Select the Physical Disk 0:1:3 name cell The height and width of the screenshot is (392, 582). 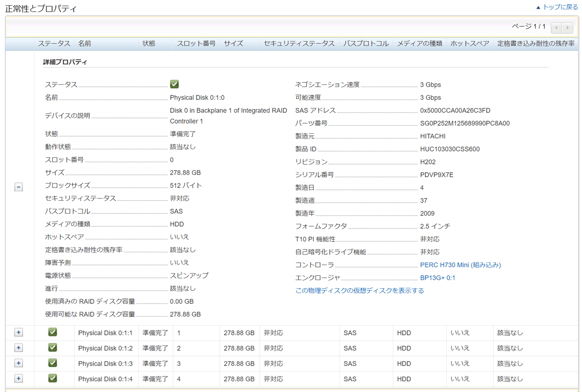(105, 364)
